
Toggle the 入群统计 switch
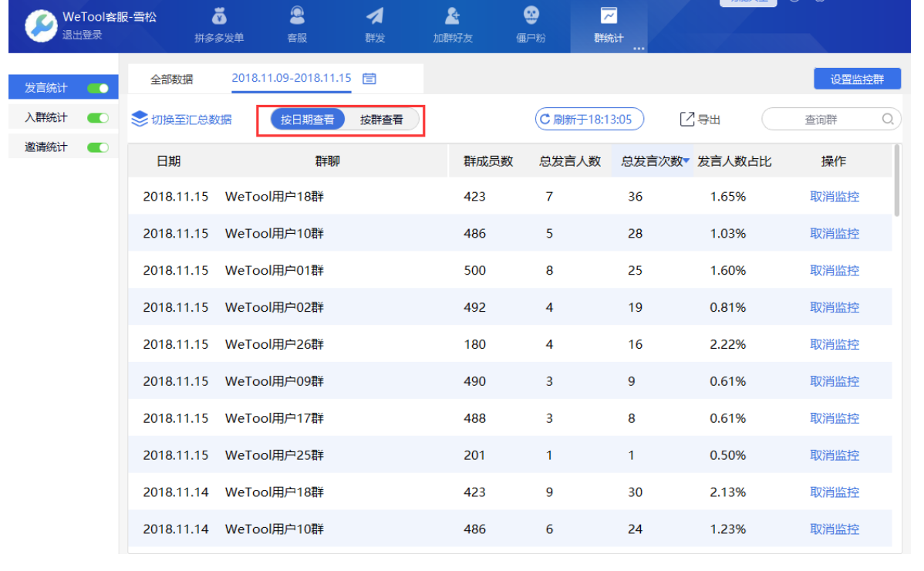click(98, 118)
